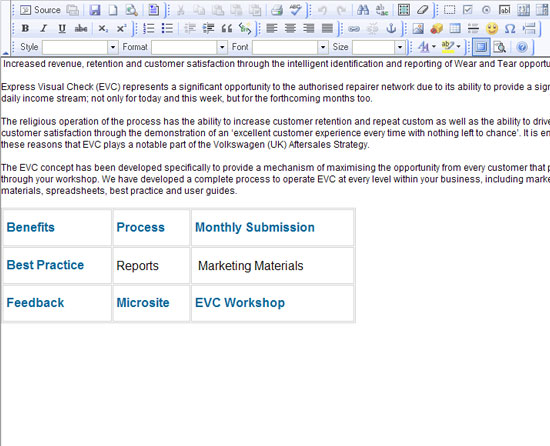Viewport: 550px width, 446px height.
Task: Insert a radio button form element
Action: [x=486, y=10]
